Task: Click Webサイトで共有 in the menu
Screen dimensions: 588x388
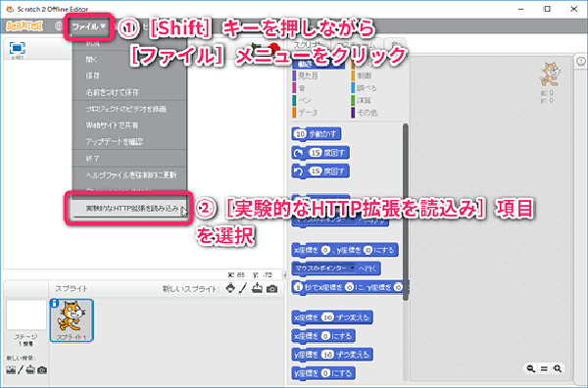Action: click(112, 125)
